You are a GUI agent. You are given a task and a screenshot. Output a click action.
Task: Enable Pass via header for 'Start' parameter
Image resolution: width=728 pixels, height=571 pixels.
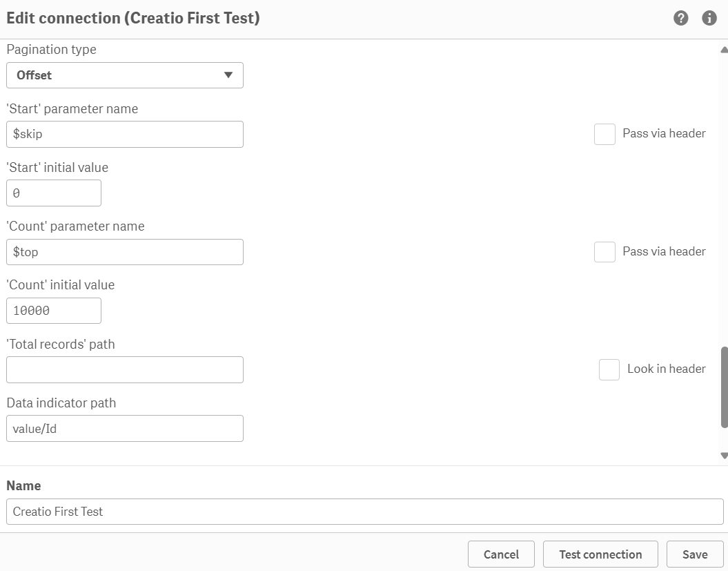click(604, 134)
